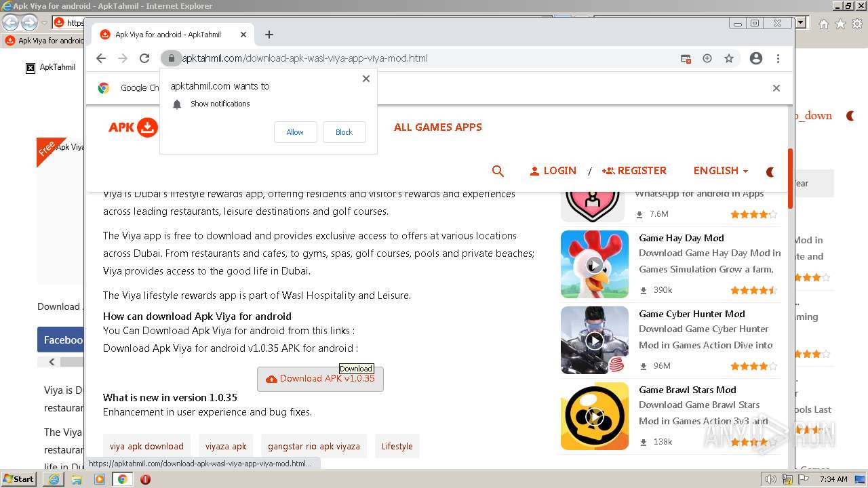
Task: Go back using Chrome's back arrow
Action: tap(101, 58)
